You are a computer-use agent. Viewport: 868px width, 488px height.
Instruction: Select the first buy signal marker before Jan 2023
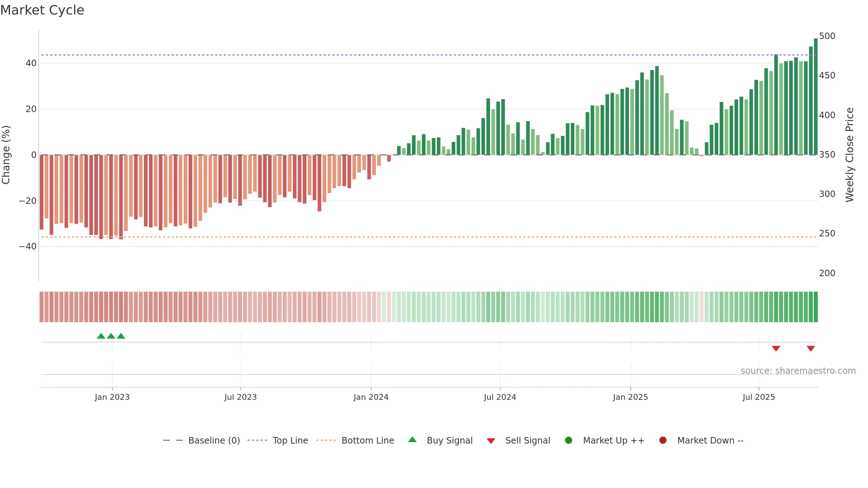101,336
